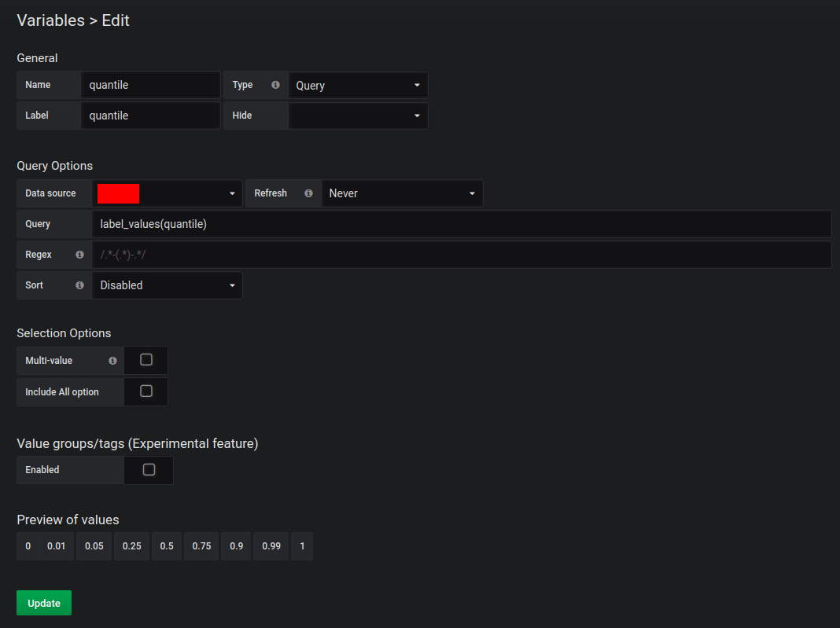Click the Selection Options section heading
The image size is (840, 628).
click(64, 333)
